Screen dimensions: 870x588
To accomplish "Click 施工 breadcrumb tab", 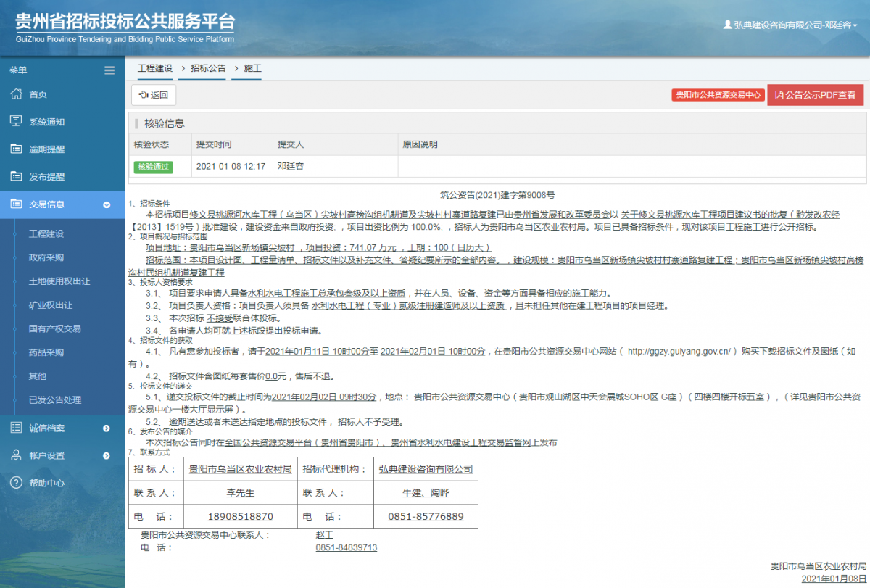I will point(252,68).
